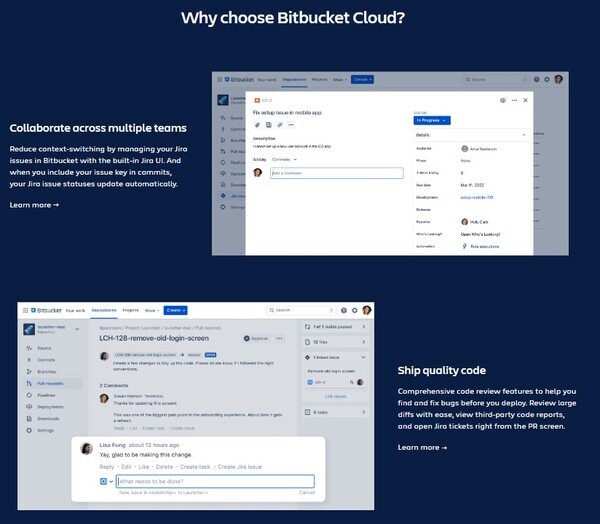The height and width of the screenshot is (524, 600).
Task: Open pull request ellipsis menu beside Approve
Action: click(x=280, y=338)
